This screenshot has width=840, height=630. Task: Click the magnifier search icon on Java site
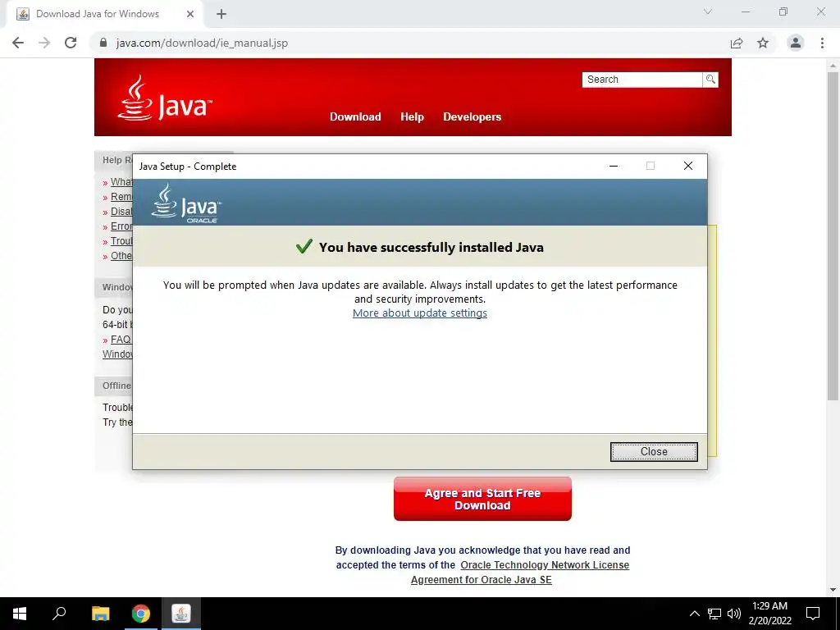point(710,80)
